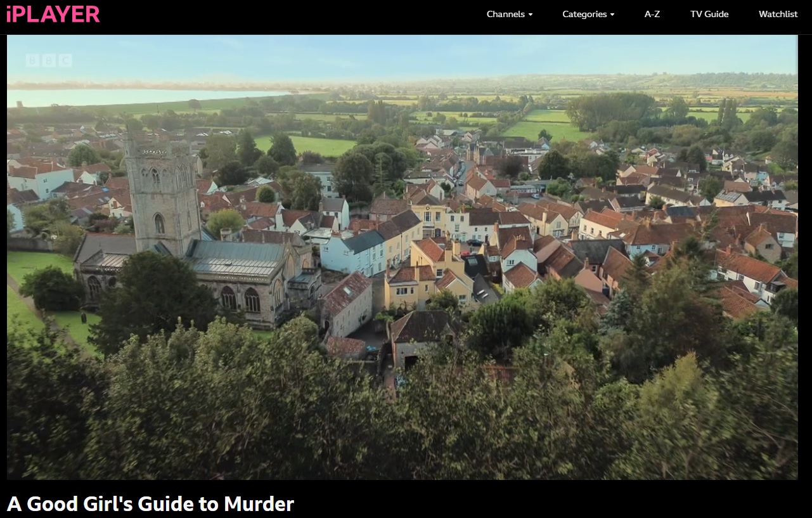This screenshot has height=518, width=812.
Task: Go to the A-Z listing
Action: pos(652,14)
